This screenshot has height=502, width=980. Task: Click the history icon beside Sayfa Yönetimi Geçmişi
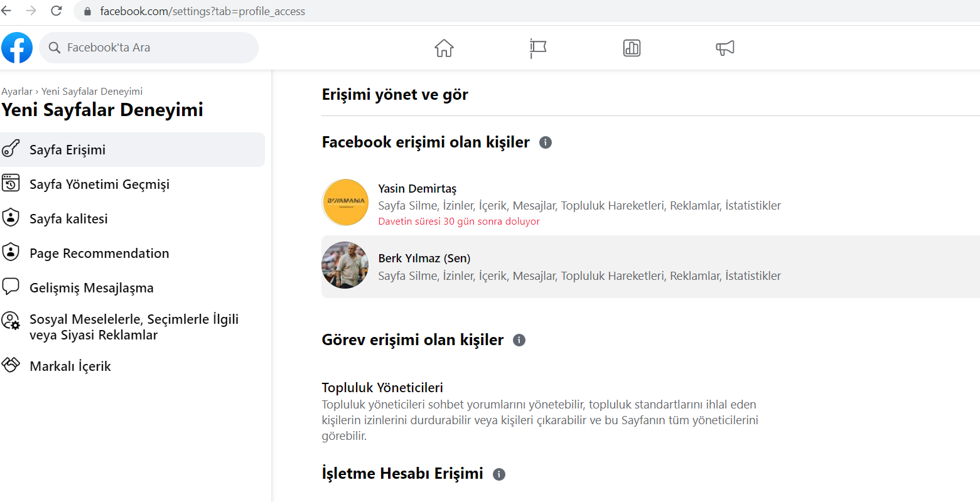coord(11,183)
